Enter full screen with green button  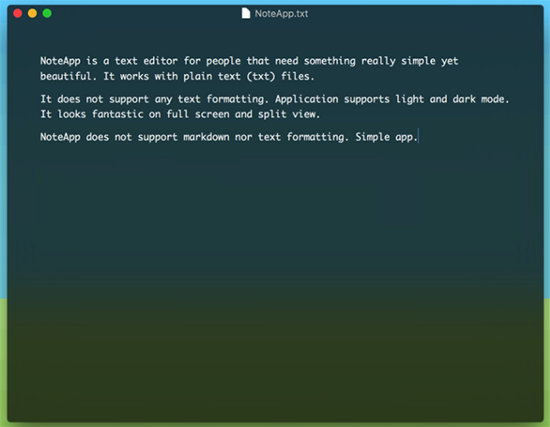(47, 13)
